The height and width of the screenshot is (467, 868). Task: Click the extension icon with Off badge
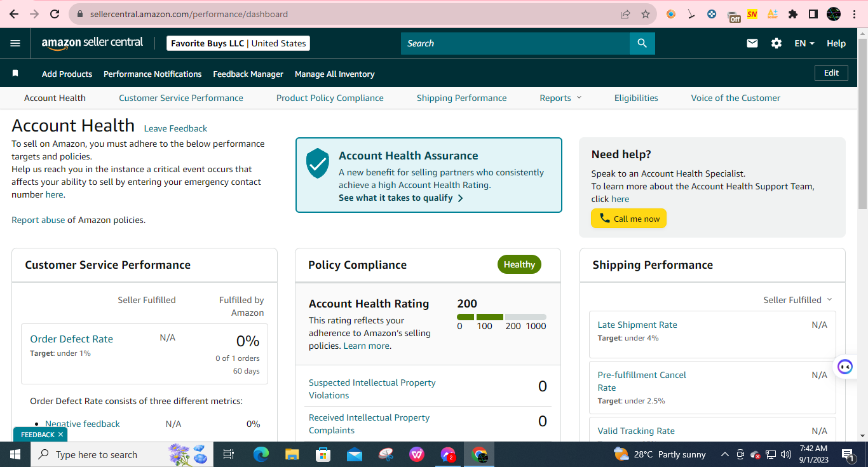(734, 15)
